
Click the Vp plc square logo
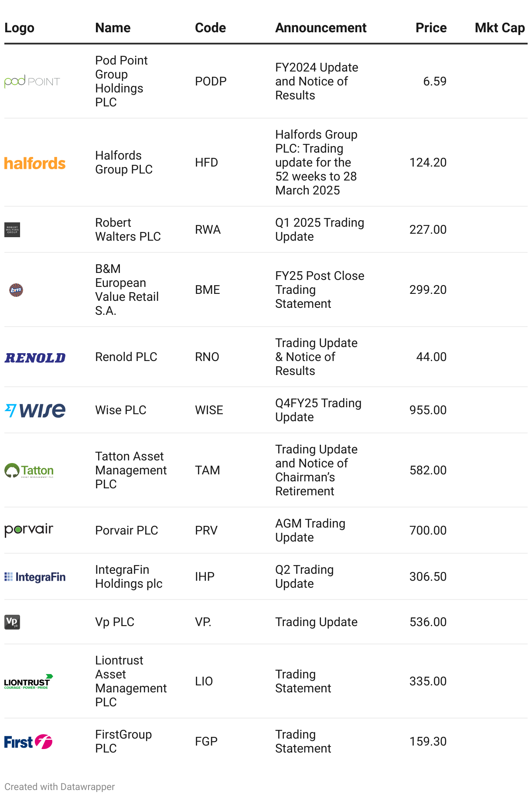pyautogui.click(x=12, y=622)
